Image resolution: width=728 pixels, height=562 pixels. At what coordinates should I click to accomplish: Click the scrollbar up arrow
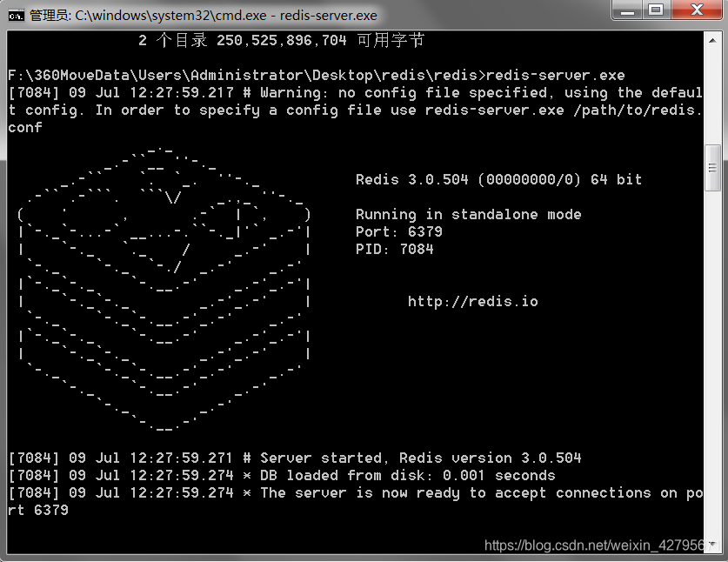coord(712,41)
